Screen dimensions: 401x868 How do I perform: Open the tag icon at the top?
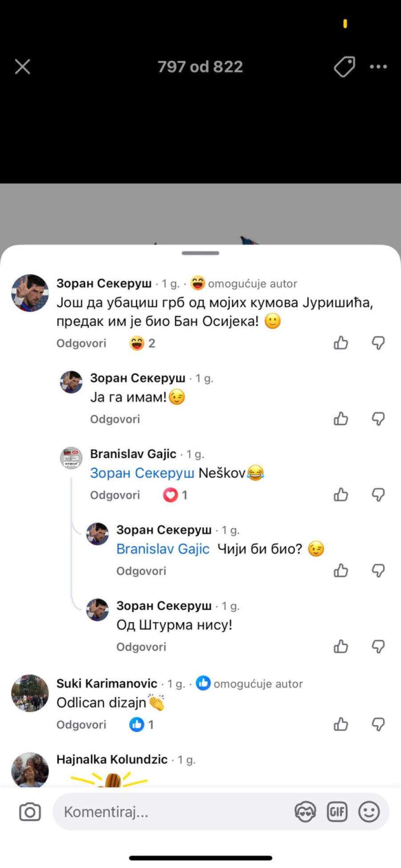pyautogui.click(x=344, y=66)
